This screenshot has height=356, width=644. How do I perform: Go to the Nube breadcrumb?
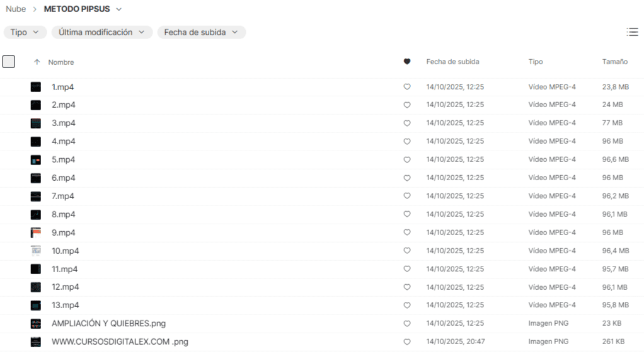pyautogui.click(x=16, y=9)
